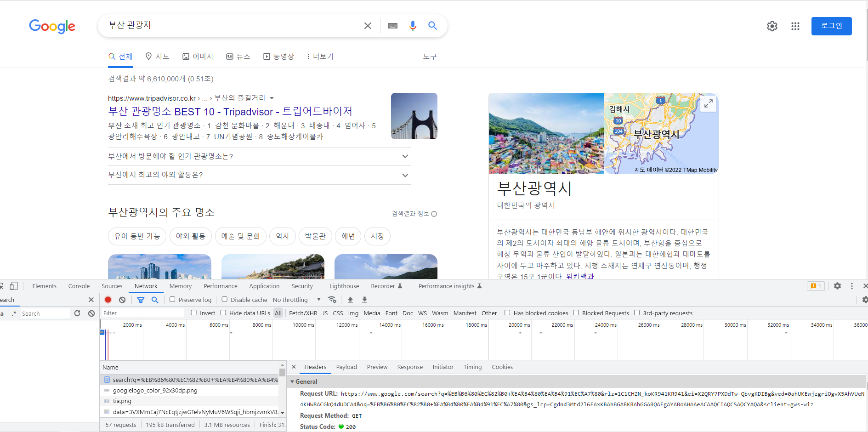The image size is (868, 432).
Task: Import a HAR file
Action: (x=350, y=300)
